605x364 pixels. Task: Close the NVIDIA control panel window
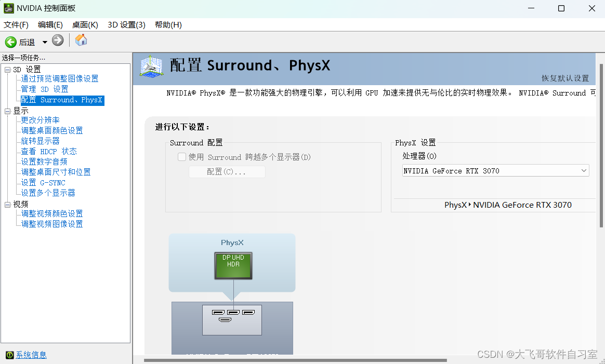[x=592, y=8]
